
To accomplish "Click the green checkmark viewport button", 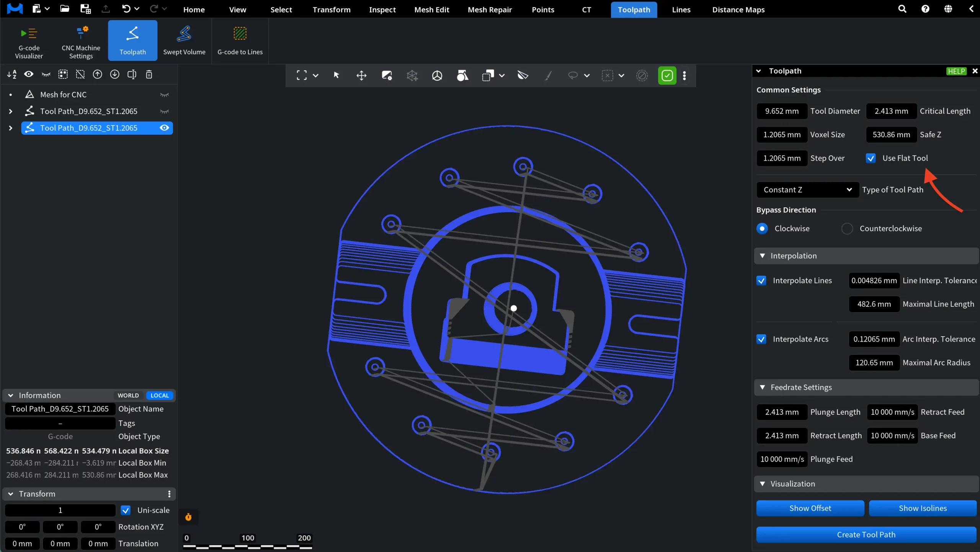I will pyautogui.click(x=667, y=75).
